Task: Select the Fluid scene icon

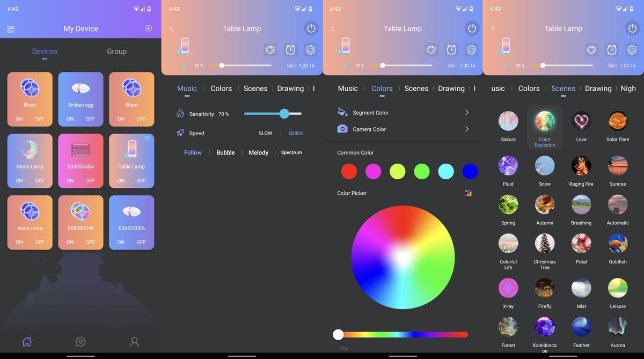Action: pyautogui.click(x=508, y=165)
